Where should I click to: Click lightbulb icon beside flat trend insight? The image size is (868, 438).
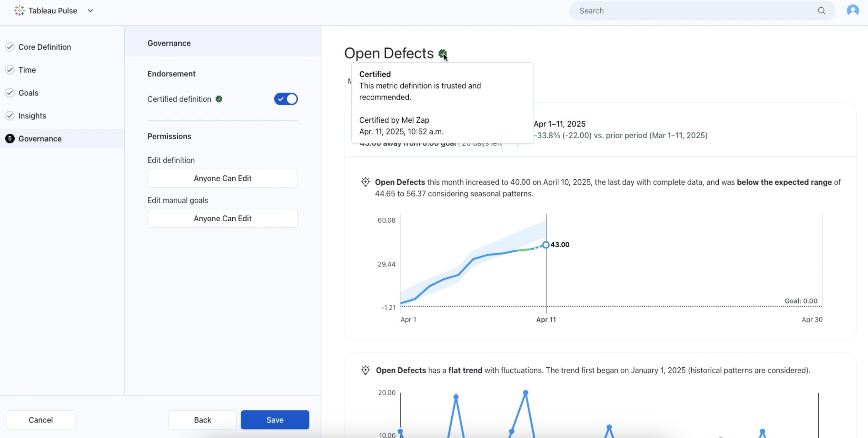point(365,370)
